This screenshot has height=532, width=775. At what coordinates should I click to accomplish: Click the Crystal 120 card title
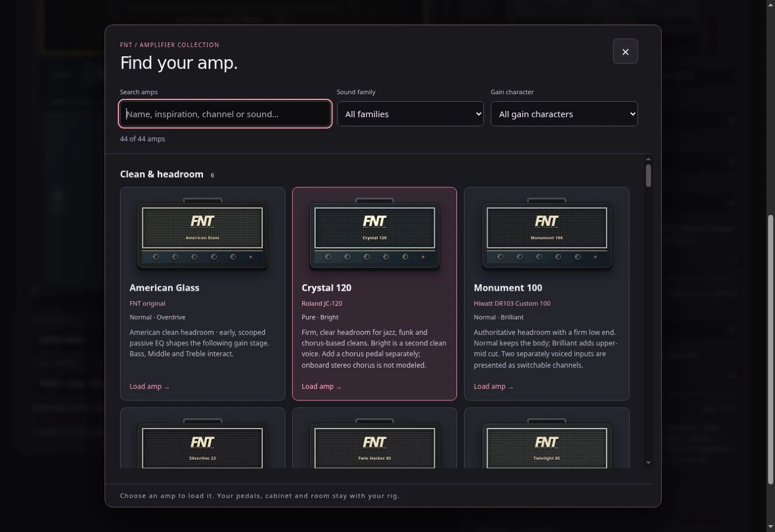326,288
